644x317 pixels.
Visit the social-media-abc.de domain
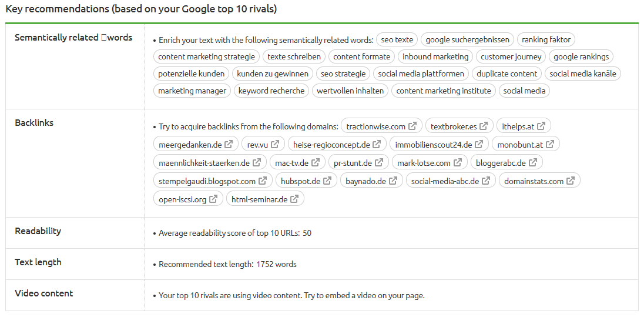tap(445, 181)
